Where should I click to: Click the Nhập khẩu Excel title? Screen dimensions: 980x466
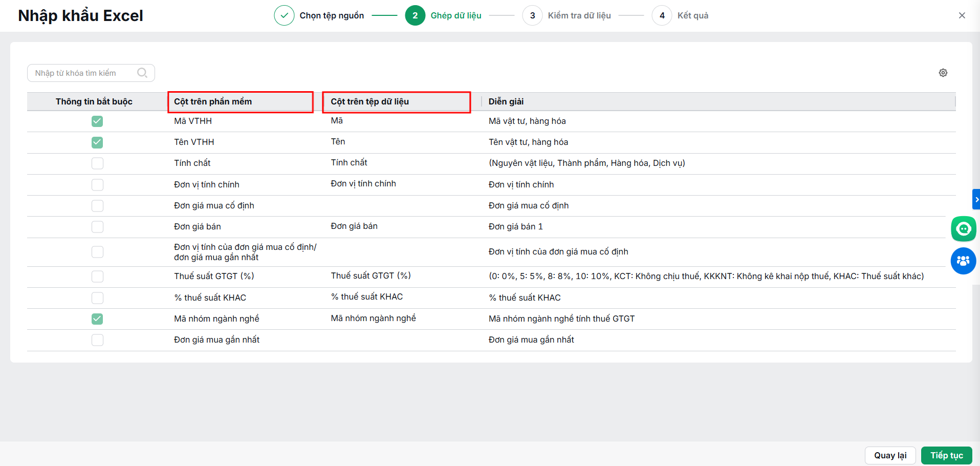pos(80,16)
